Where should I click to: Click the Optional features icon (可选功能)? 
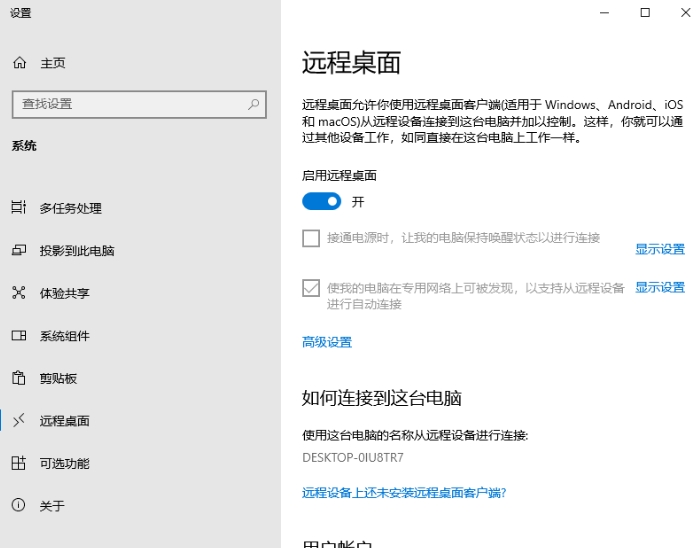point(18,464)
